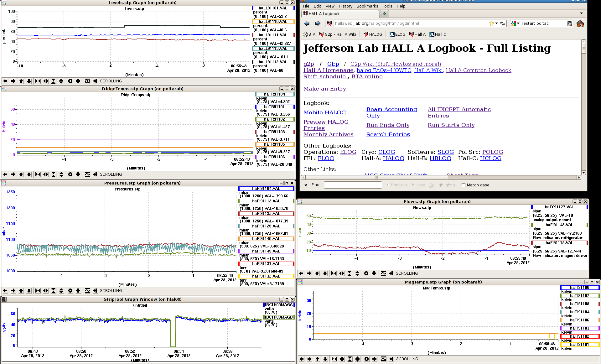Click the Firefox URL address field
Viewport: 601px width, 364px height.
410,23
